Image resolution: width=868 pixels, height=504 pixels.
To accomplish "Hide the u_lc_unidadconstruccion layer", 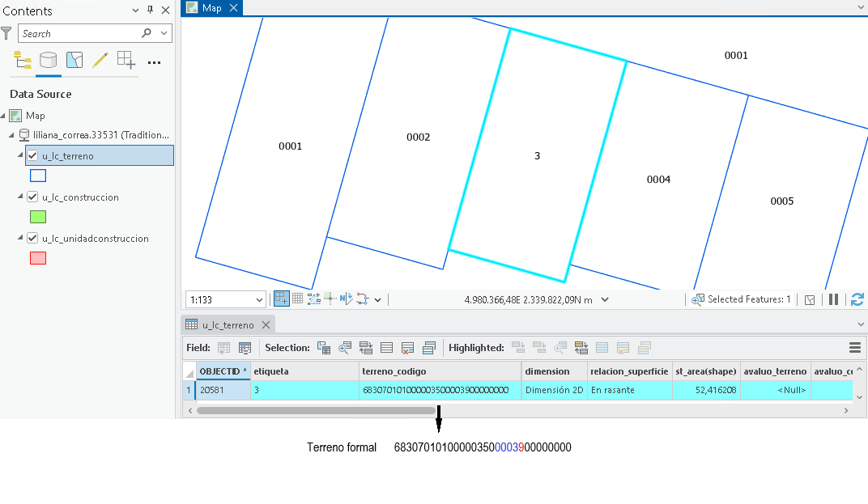I will pyautogui.click(x=32, y=239).
